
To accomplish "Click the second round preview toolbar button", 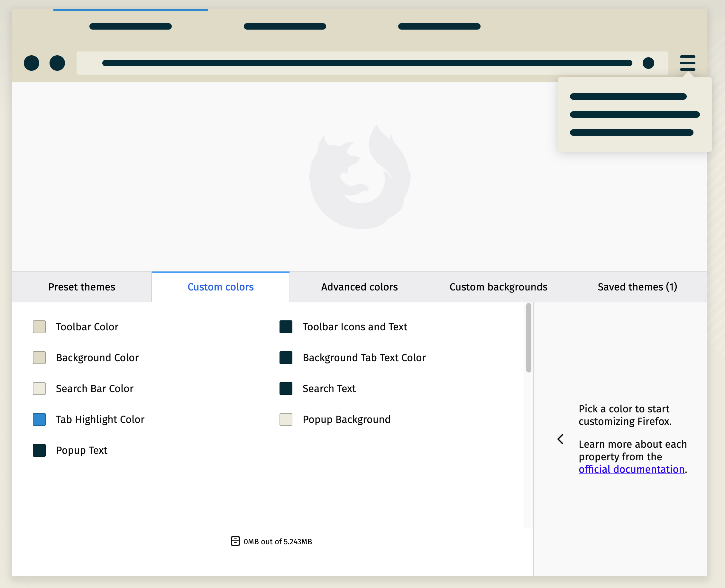I will pyautogui.click(x=57, y=63).
